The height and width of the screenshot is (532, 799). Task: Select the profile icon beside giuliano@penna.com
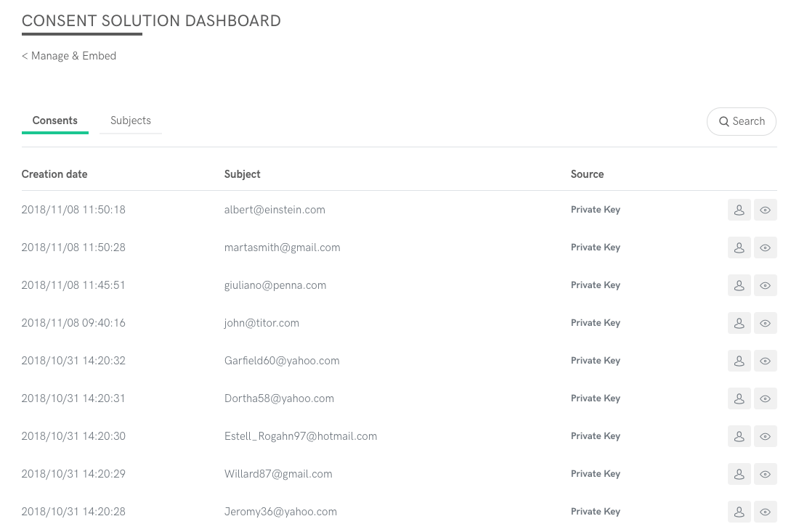(x=739, y=285)
